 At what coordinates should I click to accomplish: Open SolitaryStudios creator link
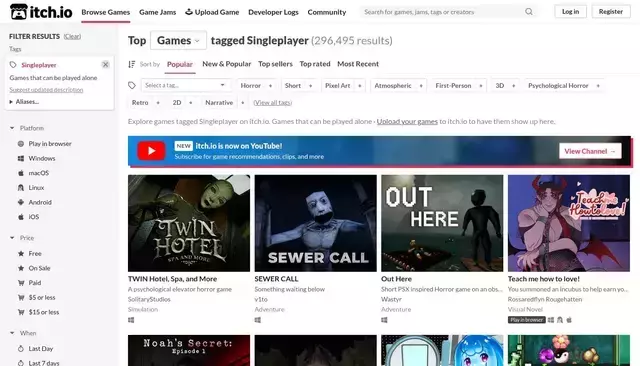tap(149, 299)
